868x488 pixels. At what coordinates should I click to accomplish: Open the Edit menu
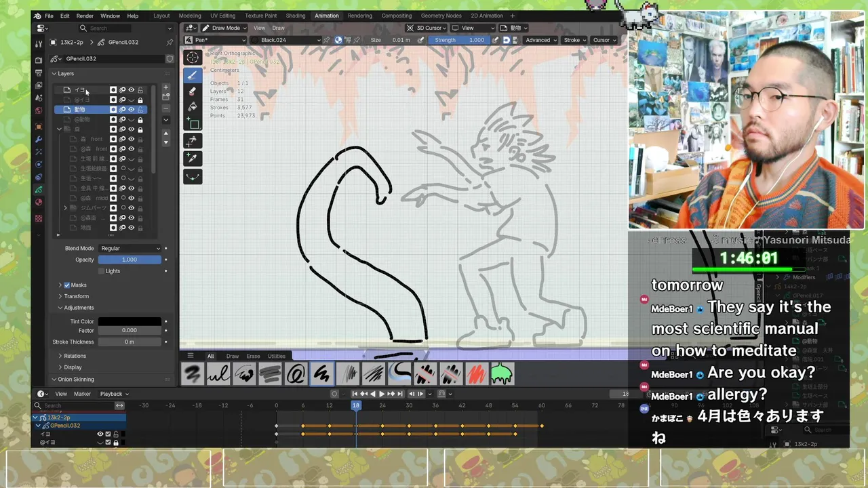(x=65, y=16)
